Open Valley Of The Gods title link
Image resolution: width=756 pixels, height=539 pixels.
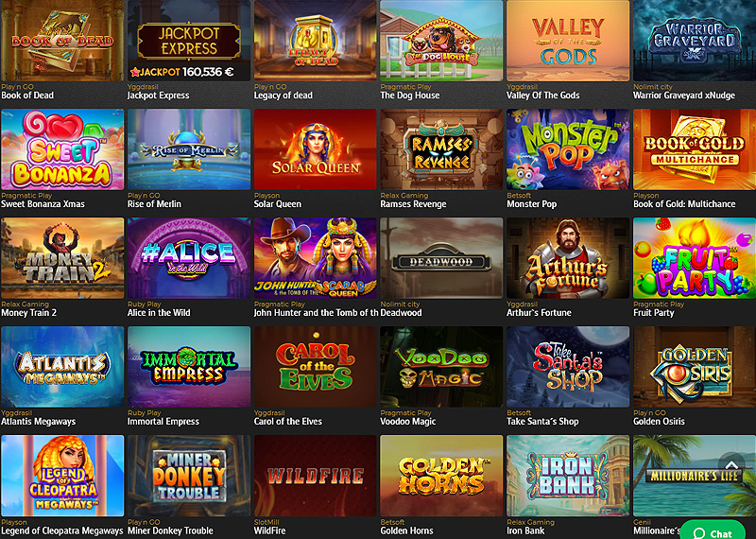pyautogui.click(x=542, y=96)
